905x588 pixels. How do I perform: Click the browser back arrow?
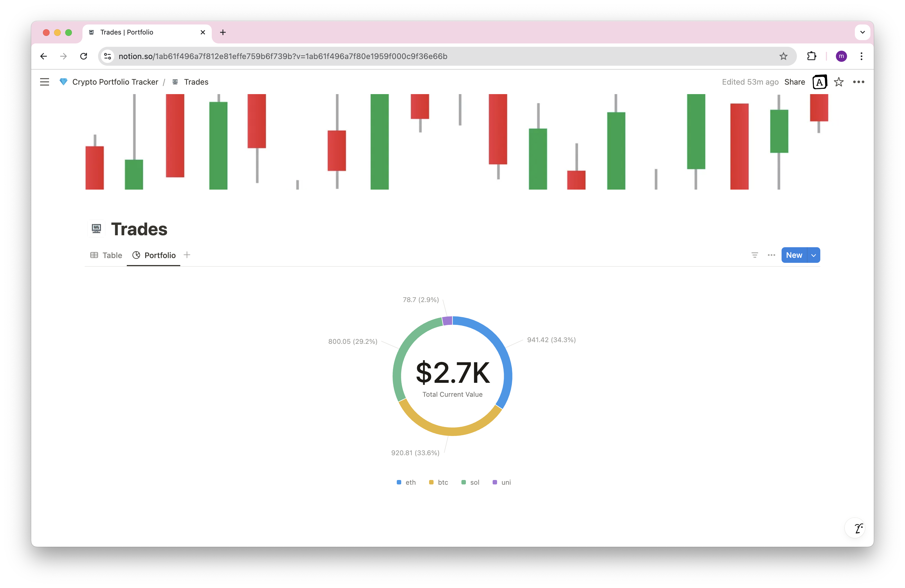(x=44, y=56)
